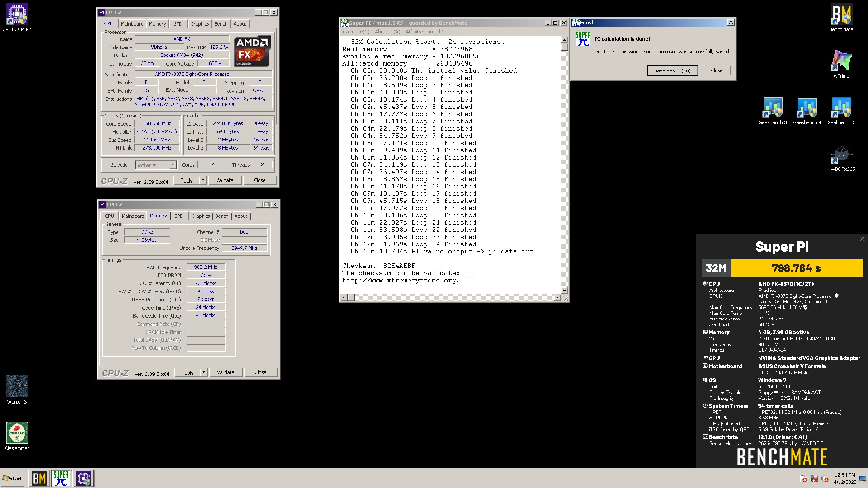Viewport: 868px width, 488px height.
Task: Expand Tools dropdown arrow in top CPU-Z
Action: pos(203,180)
